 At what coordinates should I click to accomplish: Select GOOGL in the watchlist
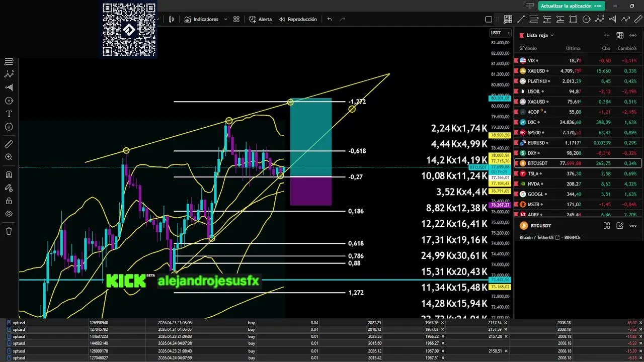(578, 194)
